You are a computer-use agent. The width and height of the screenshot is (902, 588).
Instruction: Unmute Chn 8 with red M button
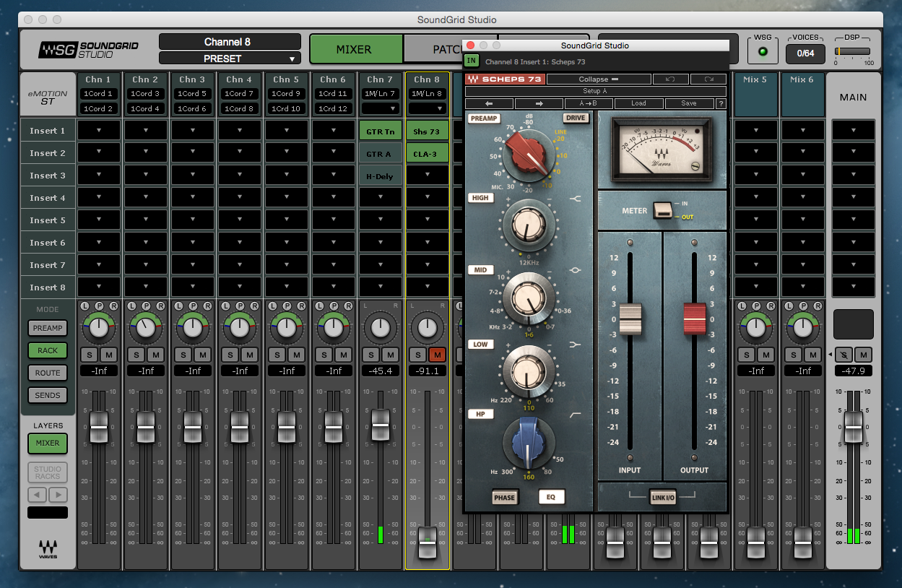point(436,355)
